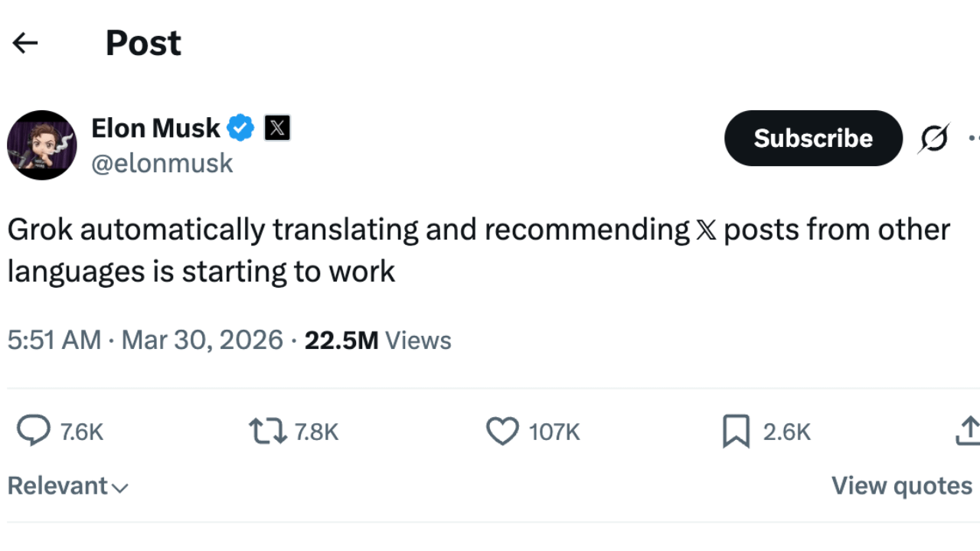This screenshot has width=980, height=551.
Task: Go back using the left arrow
Action: [x=25, y=44]
